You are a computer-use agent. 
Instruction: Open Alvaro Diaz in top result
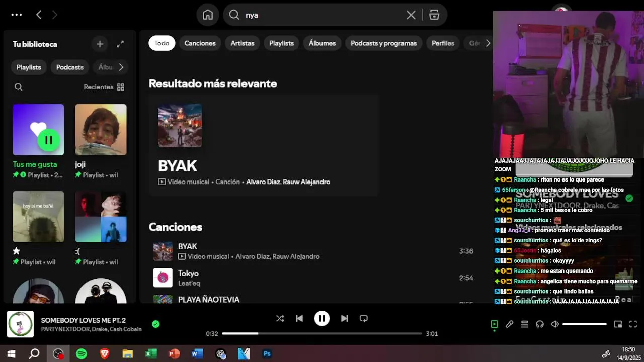click(263, 182)
